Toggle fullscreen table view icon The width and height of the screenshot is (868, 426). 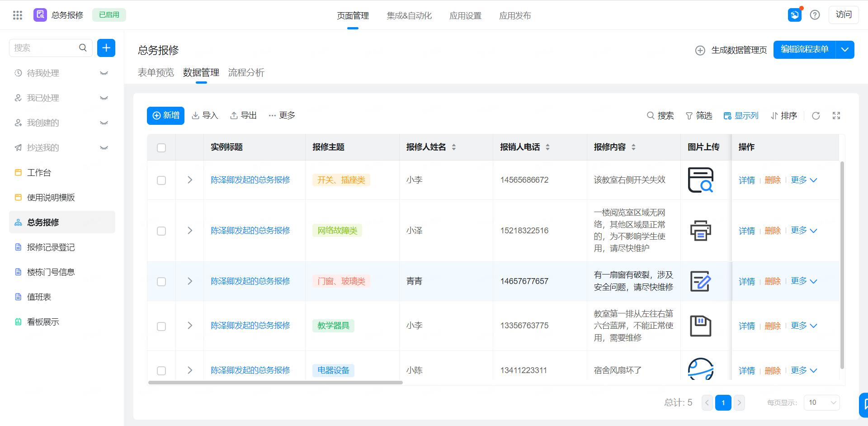(x=836, y=116)
